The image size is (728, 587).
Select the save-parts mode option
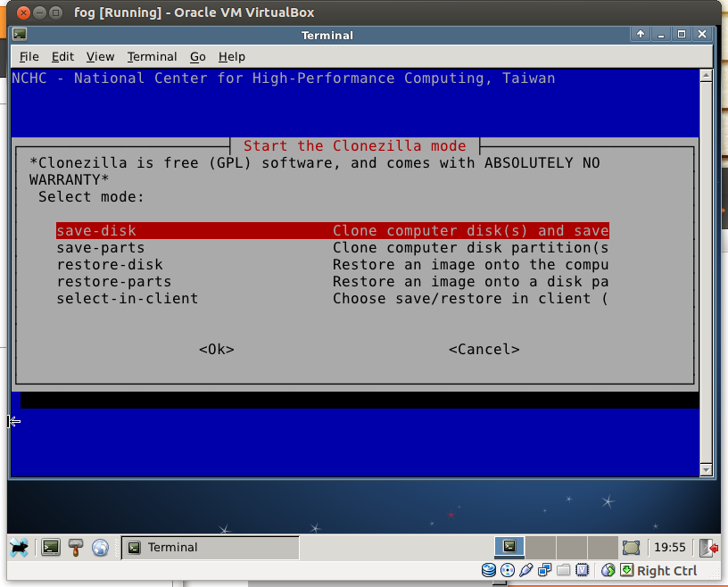tap(100, 247)
